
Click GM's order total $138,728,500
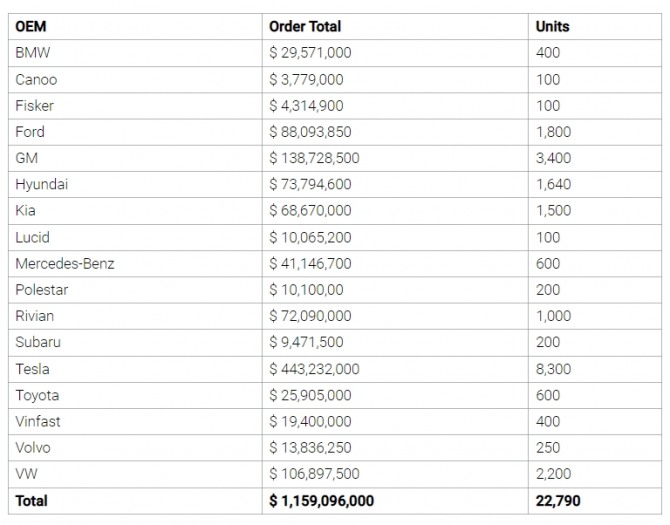[x=314, y=158]
